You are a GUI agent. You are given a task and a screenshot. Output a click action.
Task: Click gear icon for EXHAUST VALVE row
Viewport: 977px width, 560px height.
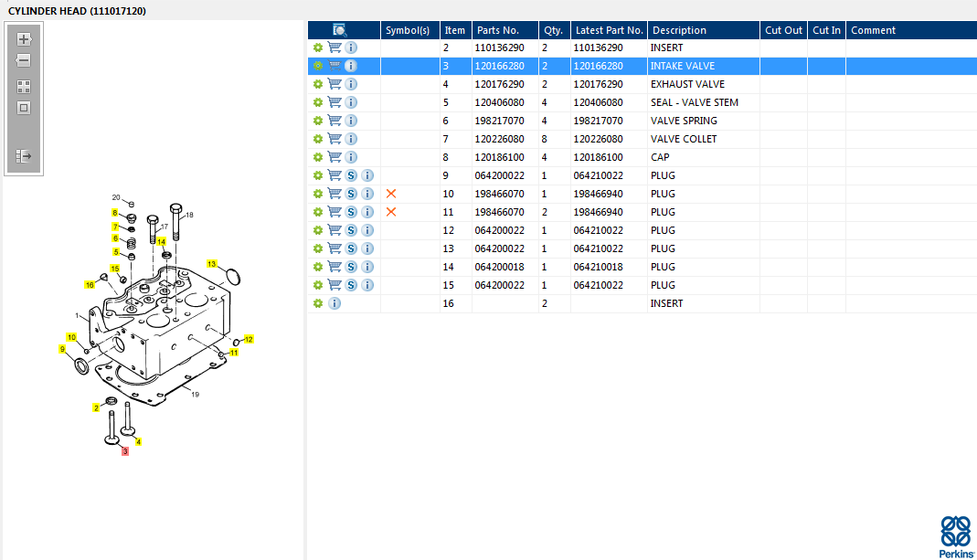coord(318,84)
